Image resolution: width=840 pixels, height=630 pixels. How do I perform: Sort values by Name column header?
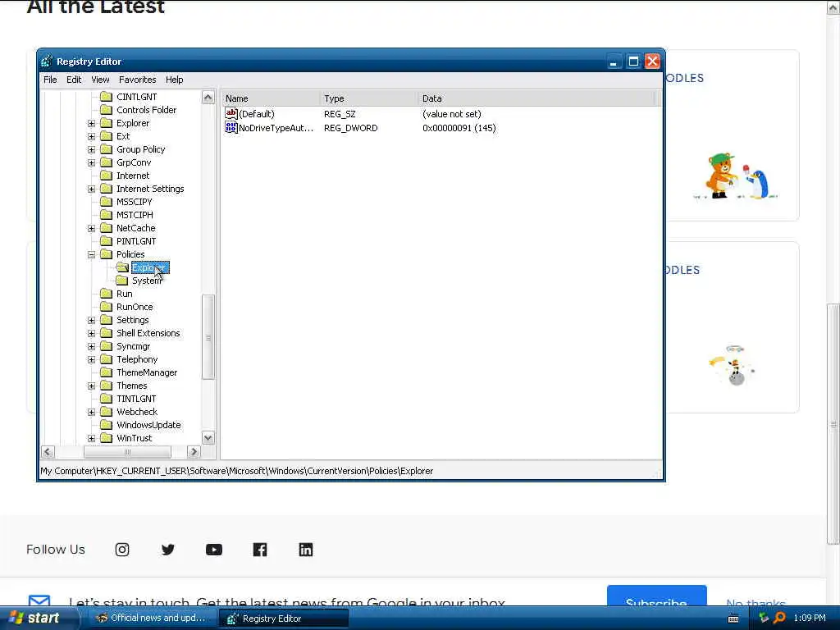click(x=271, y=98)
